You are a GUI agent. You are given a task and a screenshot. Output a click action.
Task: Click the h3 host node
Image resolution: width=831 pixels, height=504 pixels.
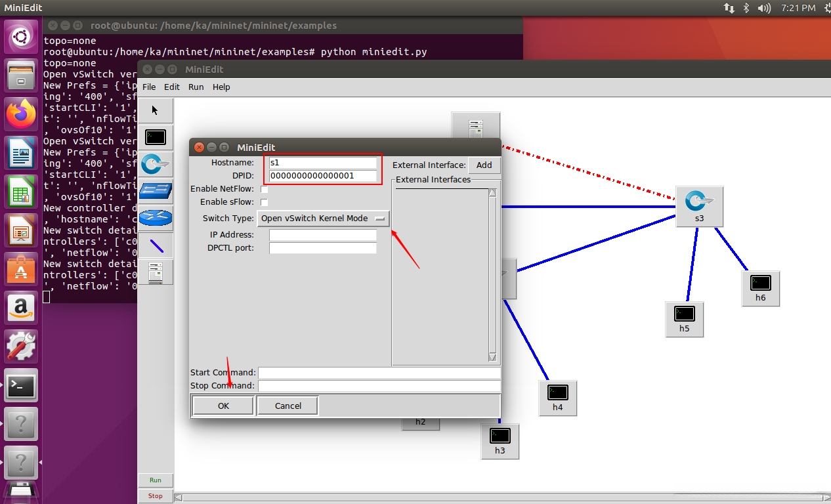(500, 441)
